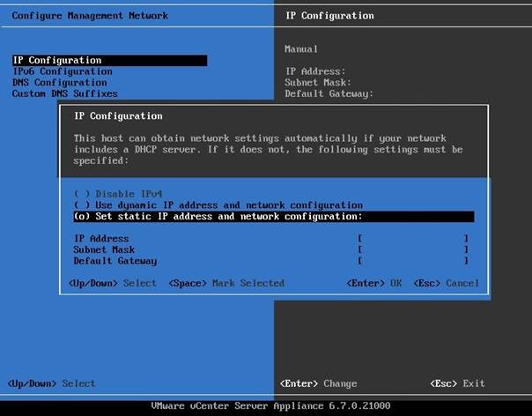Select Set static IP address option
Image resolution: width=532 pixels, height=416 pixels.
tap(274, 217)
